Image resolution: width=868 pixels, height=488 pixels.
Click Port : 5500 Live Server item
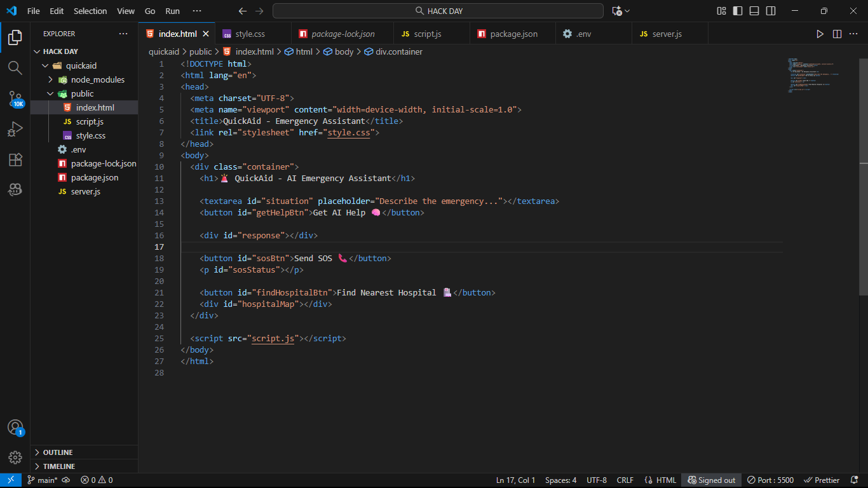(771, 480)
